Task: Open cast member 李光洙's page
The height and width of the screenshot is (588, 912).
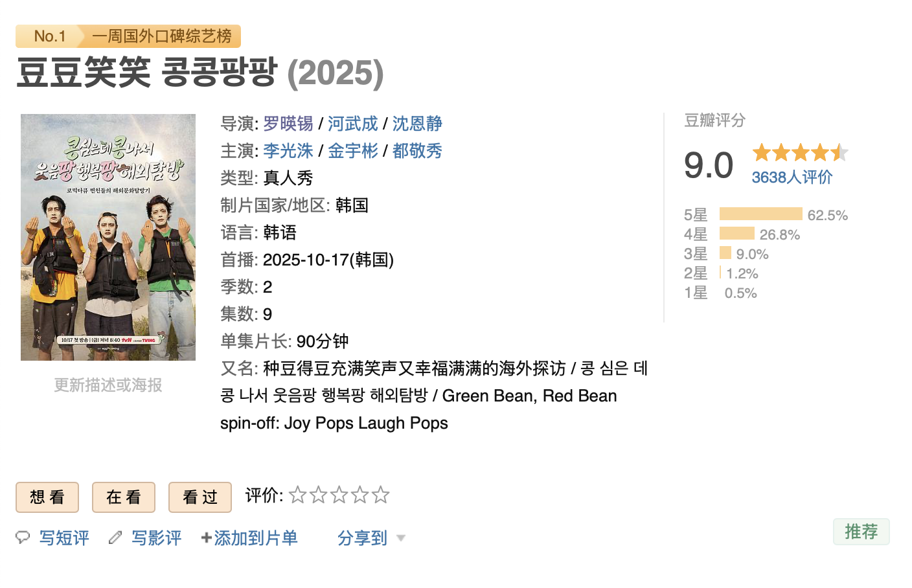Action: click(x=288, y=151)
